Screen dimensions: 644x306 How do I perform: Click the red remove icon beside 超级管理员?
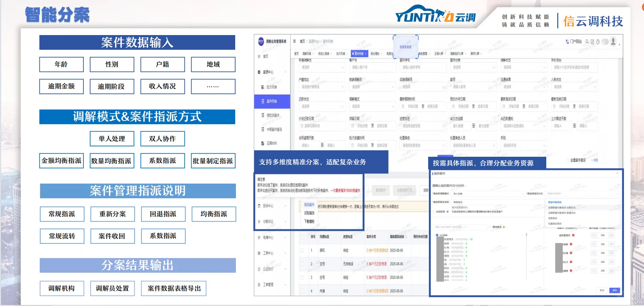point(573,235)
